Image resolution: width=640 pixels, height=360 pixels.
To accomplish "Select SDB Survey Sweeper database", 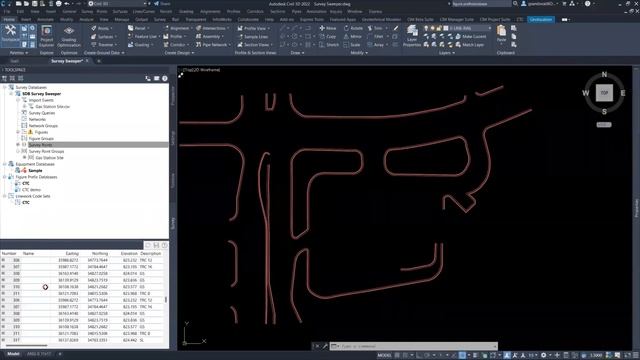I will pos(42,93).
